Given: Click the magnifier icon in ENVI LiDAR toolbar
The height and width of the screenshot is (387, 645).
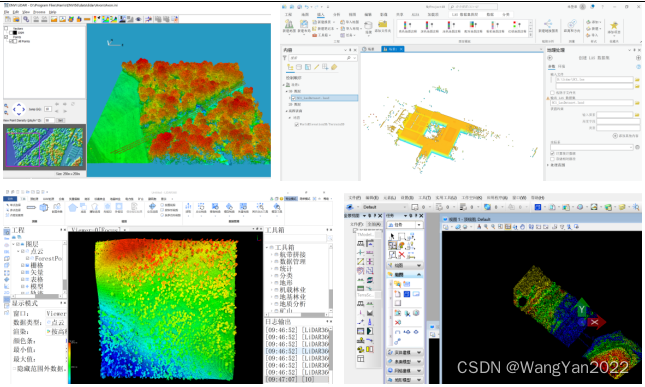Looking at the screenshot, I should pos(26,19).
